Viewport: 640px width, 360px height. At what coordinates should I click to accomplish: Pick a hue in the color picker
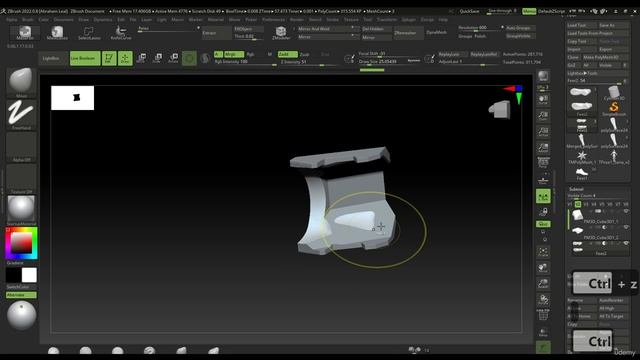(x=21, y=243)
